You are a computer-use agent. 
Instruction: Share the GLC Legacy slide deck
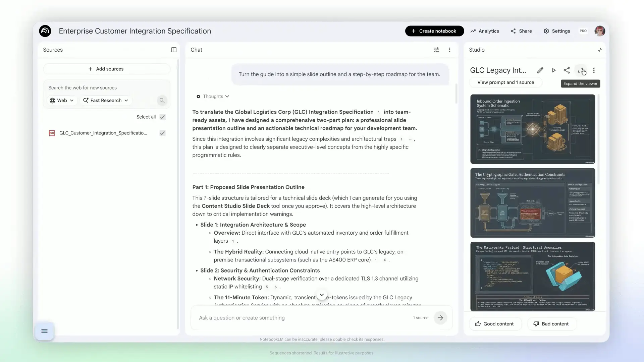[x=567, y=70]
